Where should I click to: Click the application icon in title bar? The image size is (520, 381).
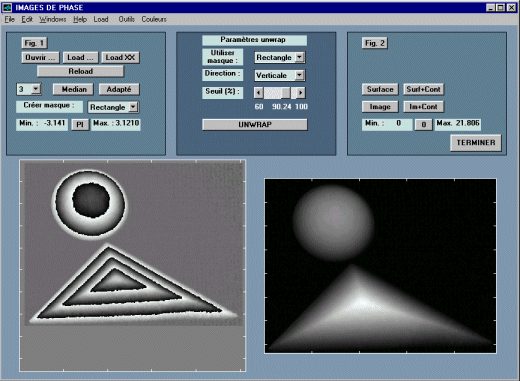[7, 7]
